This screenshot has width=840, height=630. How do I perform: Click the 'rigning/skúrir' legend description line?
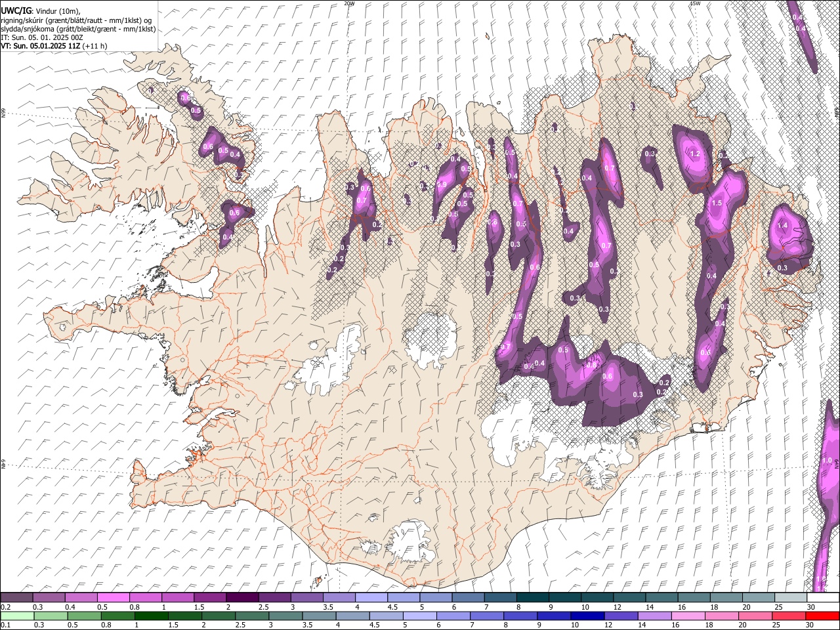76,20
